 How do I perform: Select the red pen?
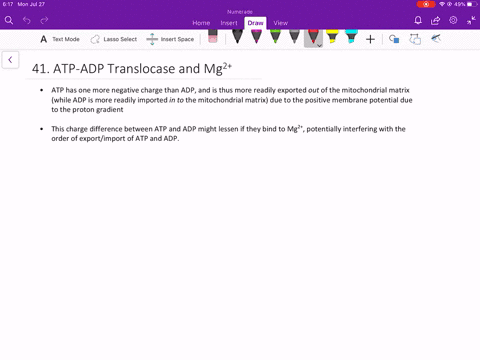[313, 37]
